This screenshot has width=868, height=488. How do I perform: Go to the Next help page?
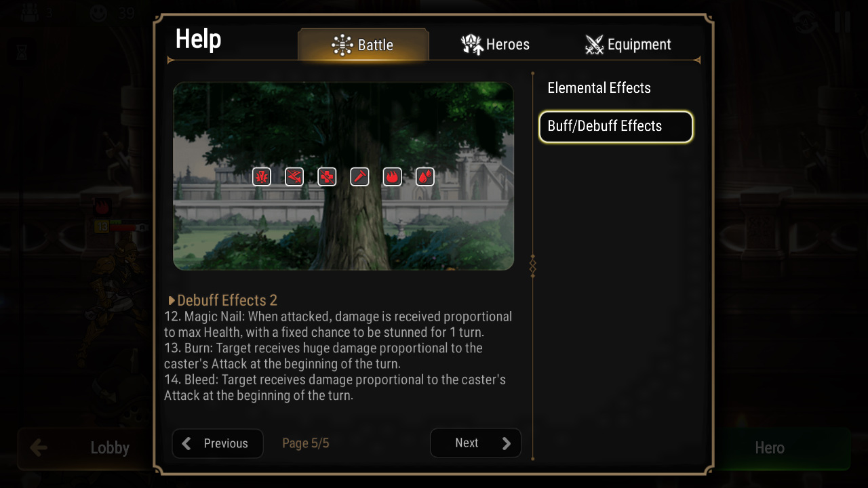475,443
